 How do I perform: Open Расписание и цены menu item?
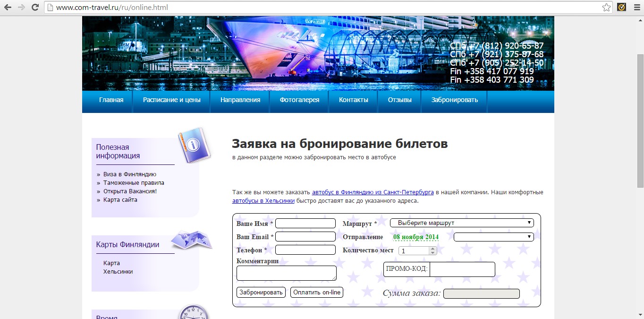pos(172,100)
